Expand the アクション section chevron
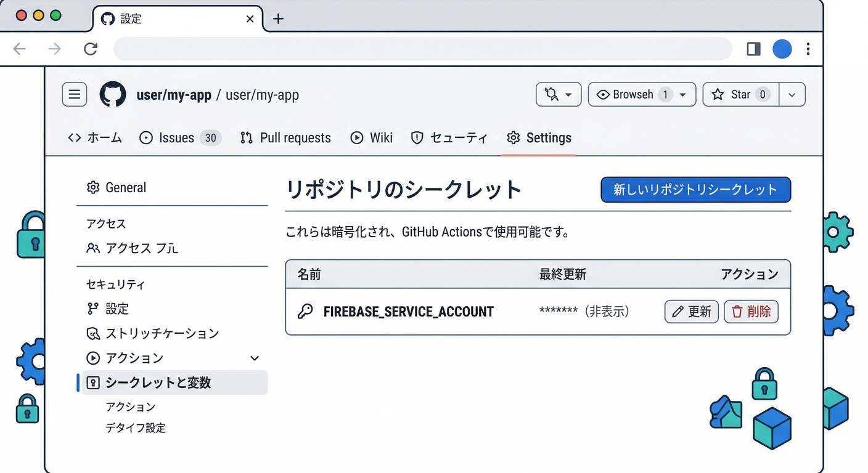This screenshot has height=473, width=868. pyautogui.click(x=255, y=358)
